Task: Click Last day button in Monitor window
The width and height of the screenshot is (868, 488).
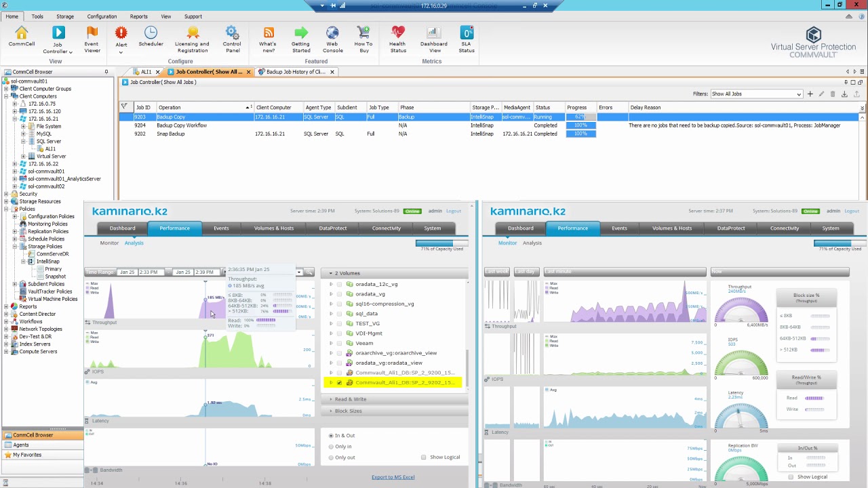Action: point(525,272)
